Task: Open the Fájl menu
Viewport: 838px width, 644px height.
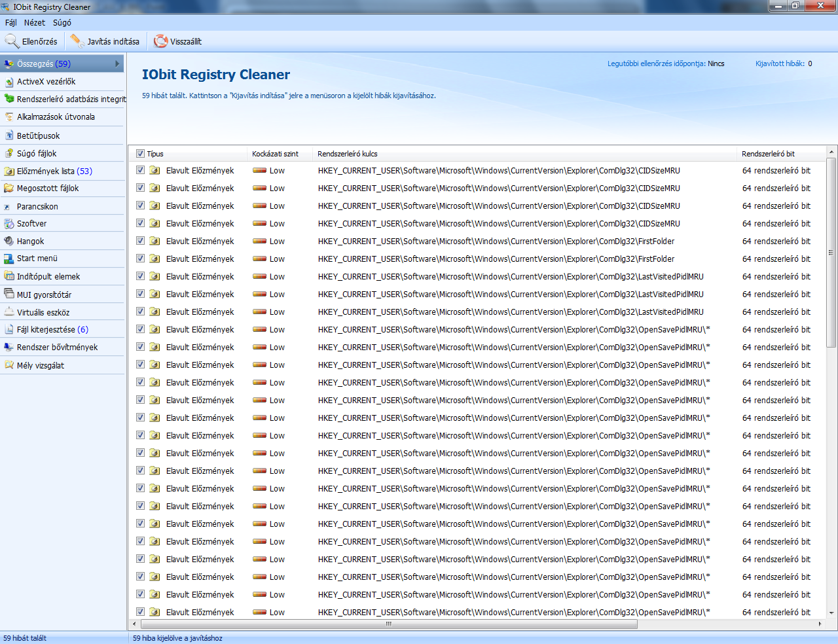Action: (10, 22)
